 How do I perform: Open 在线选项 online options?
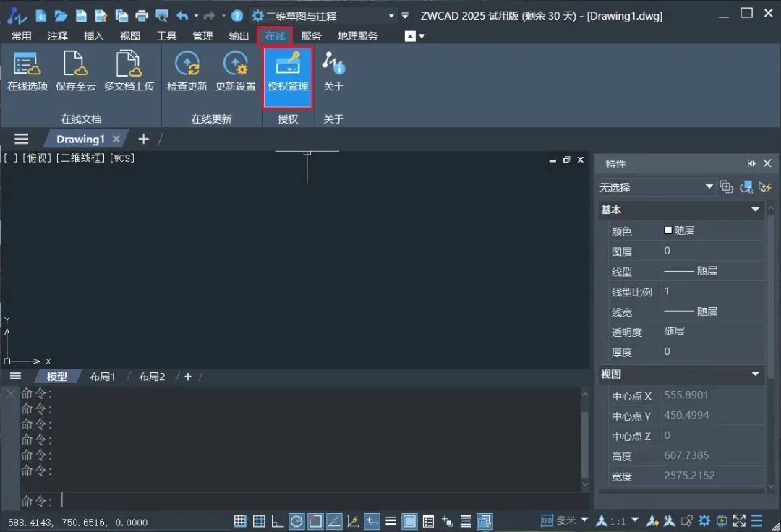tap(27, 71)
